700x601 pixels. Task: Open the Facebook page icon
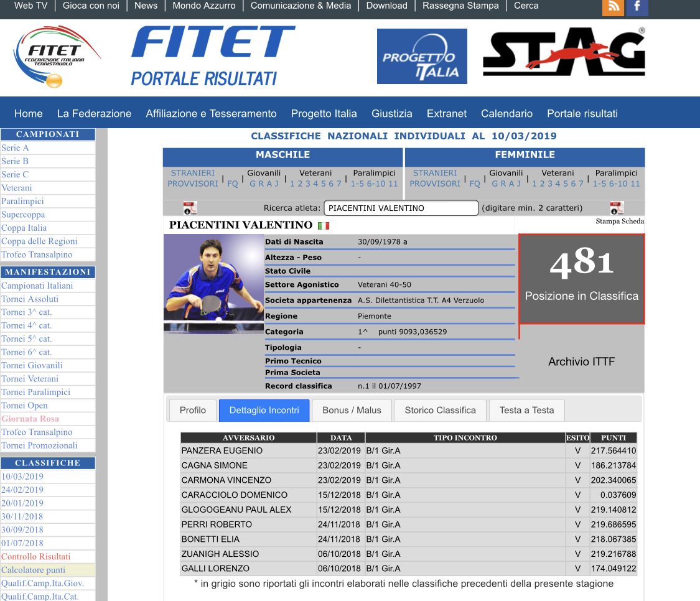point(637,7)
